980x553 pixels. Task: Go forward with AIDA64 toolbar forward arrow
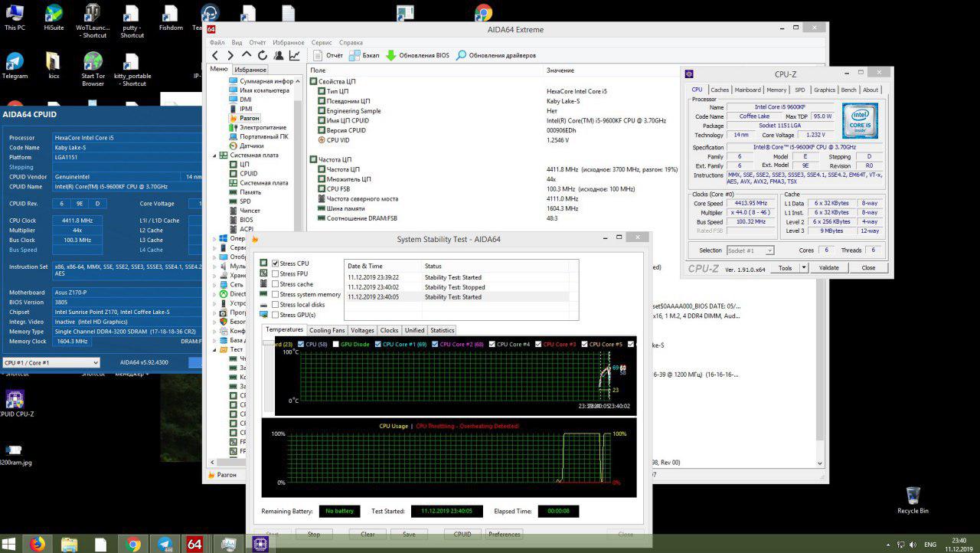point(230,55)
